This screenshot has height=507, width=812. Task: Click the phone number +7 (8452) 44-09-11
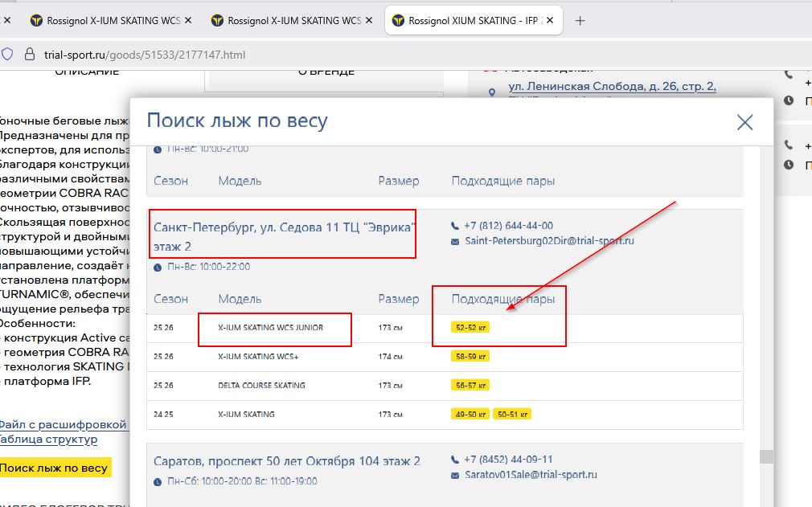click(508, 460)
